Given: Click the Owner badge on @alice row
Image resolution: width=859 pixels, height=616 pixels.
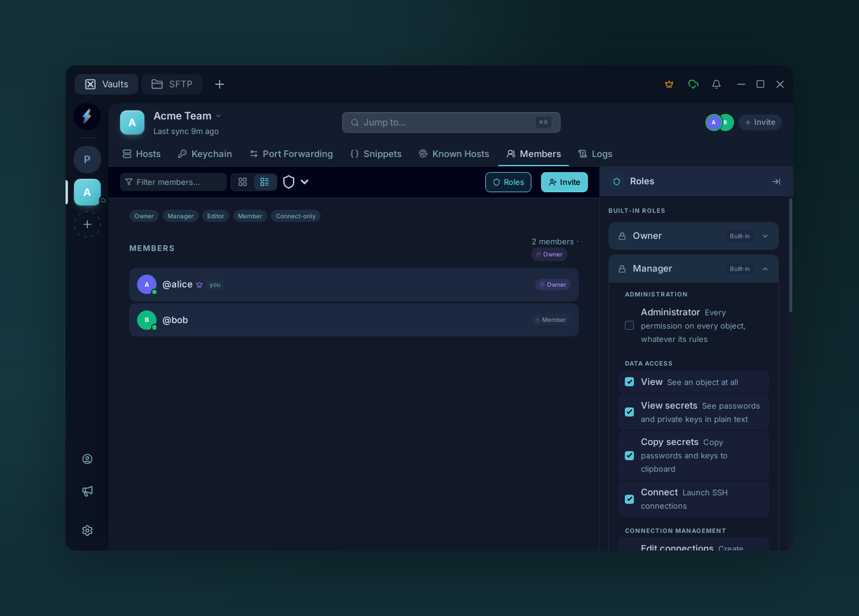Looking at the screenshot, I should coord(553,285).
